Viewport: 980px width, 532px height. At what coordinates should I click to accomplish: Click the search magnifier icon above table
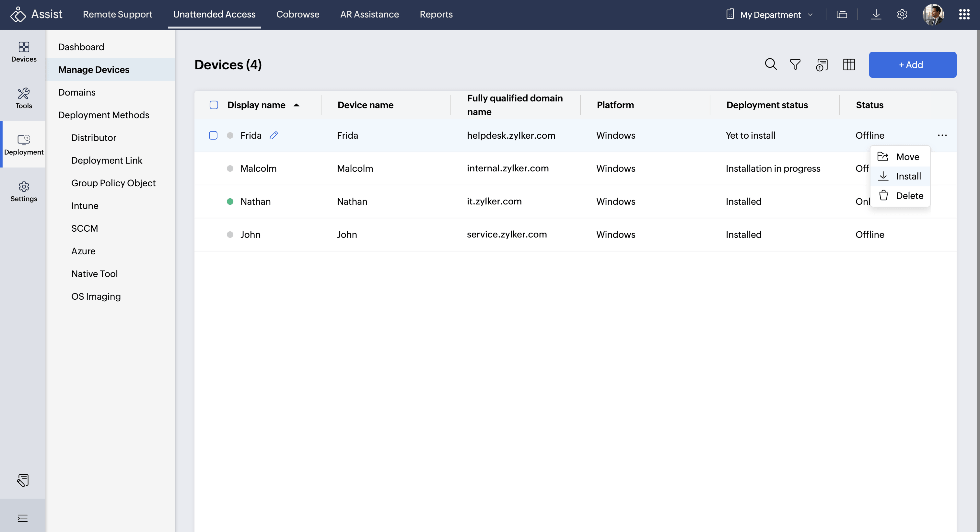770,64
